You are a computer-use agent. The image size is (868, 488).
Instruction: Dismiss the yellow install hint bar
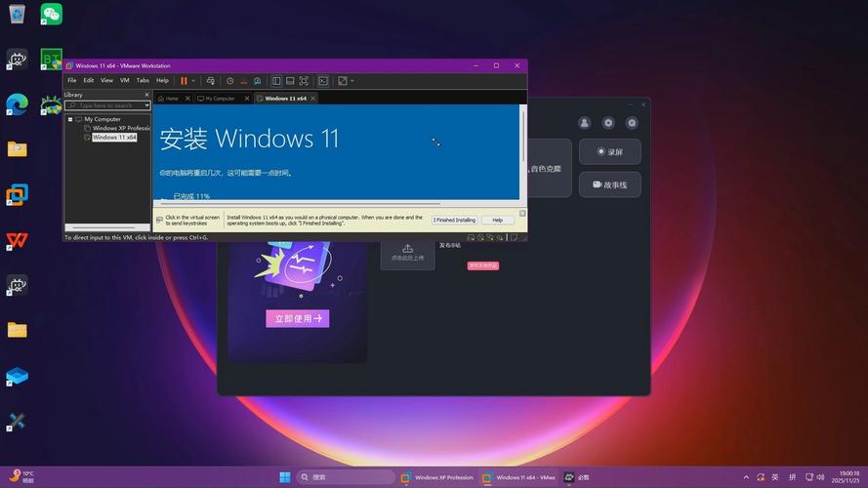(522, 213)
